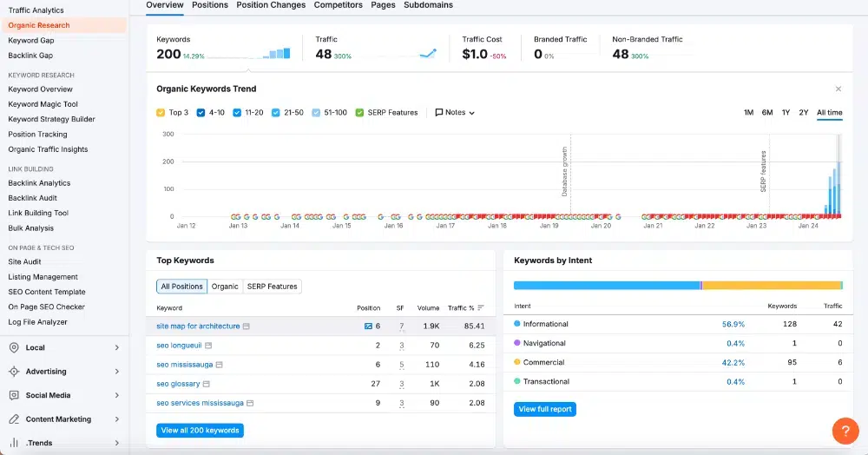Click the Keywords by Intent color bar
The image size is (868, 455).
[x=678, y=286]
